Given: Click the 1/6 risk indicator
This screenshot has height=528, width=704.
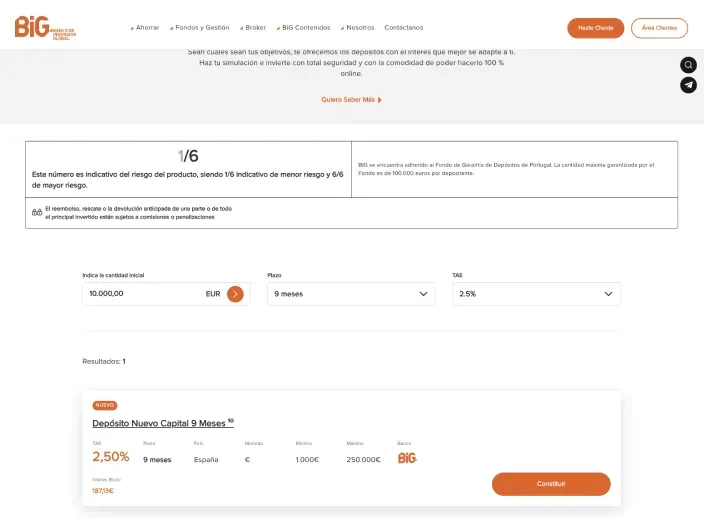Looking at the screenshot, I should tap(188, 156).
